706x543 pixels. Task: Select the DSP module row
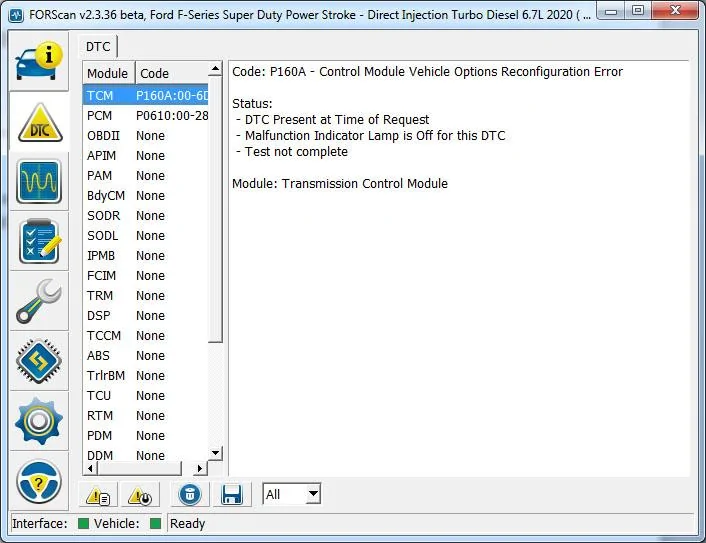point(145,316)
